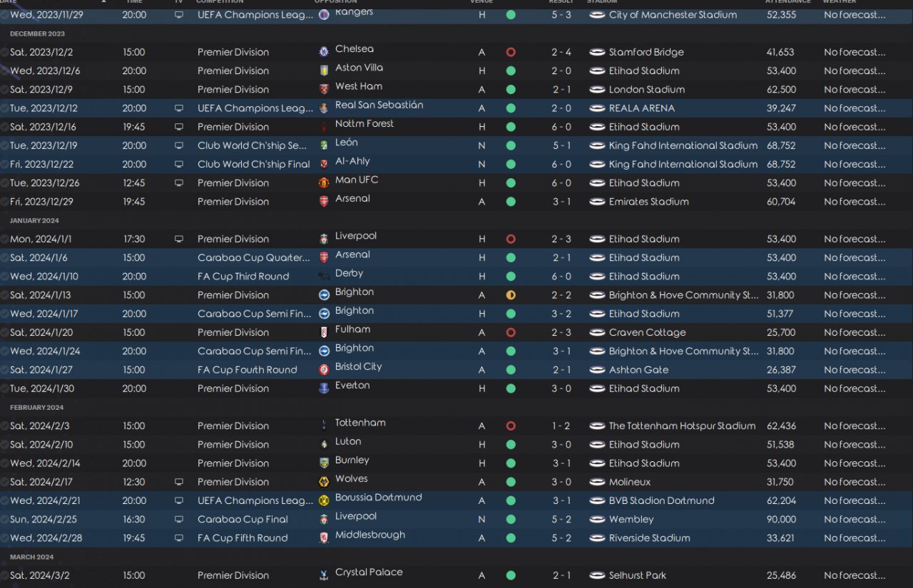The height and width of the screenshot is (588, 913).
Task: Collapse the DECEMBER 2023 section header
Action: 37,33
